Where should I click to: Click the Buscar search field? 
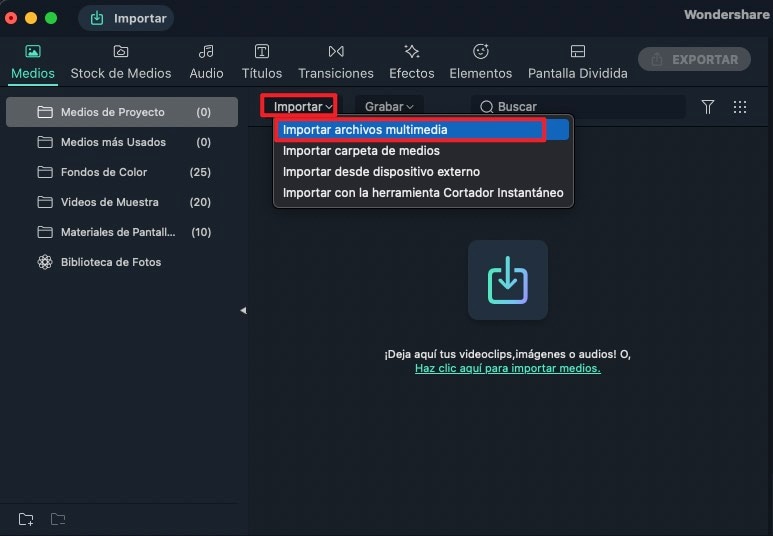point(578,107)
